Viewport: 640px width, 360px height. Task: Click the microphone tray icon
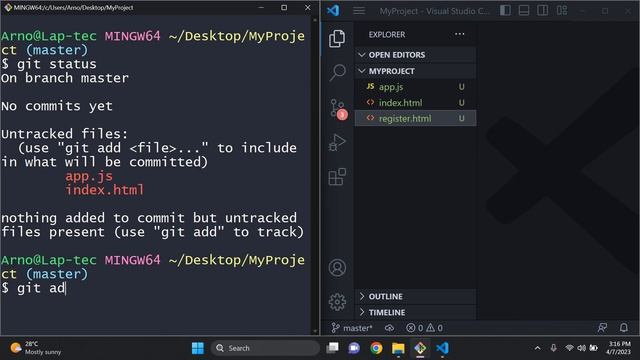click(553, 348)
